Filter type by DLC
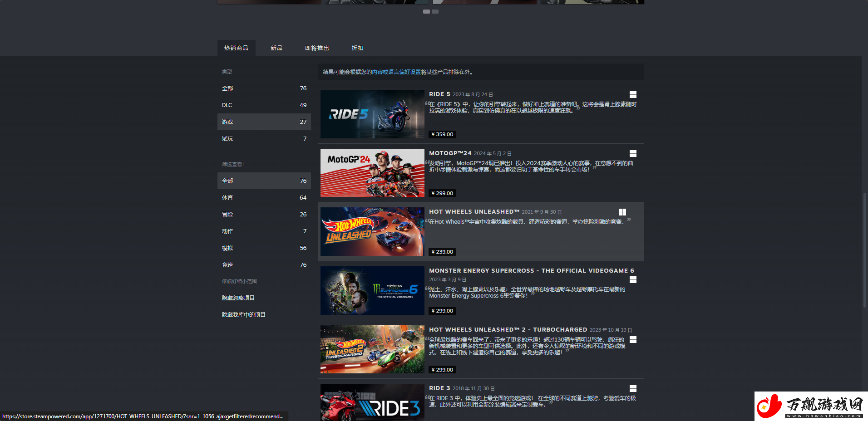The height and width of the screenshot is (421, 868). [264, 105]
